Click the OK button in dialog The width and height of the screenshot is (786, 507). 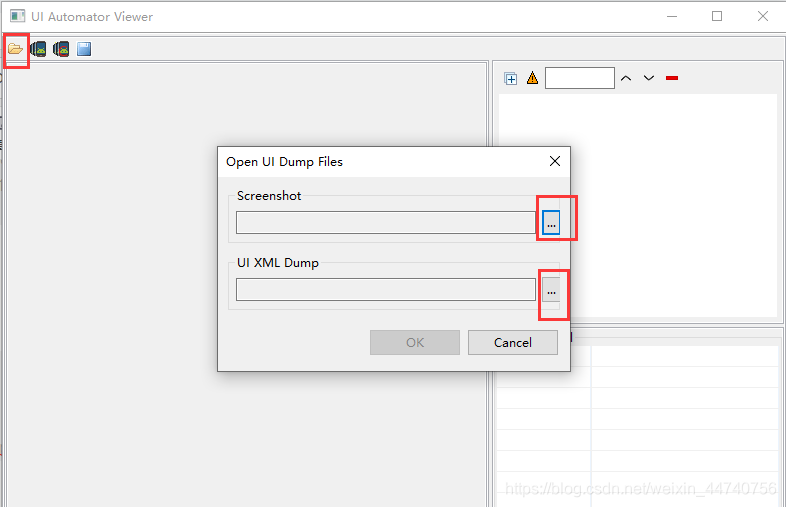pos(415,343)
